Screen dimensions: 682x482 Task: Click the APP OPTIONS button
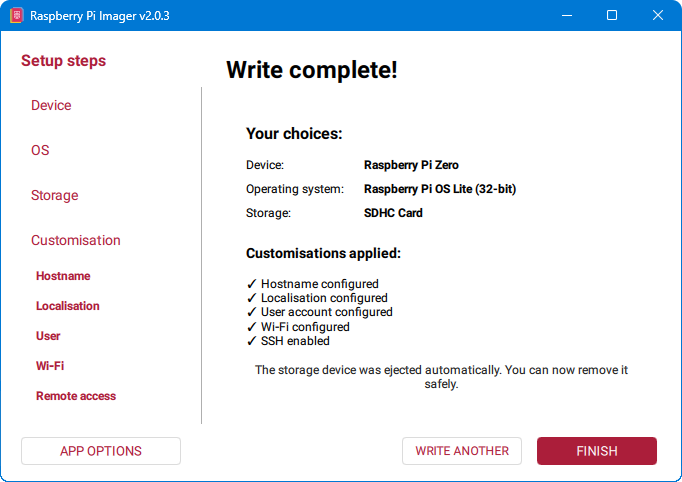(x=101, y=451)
